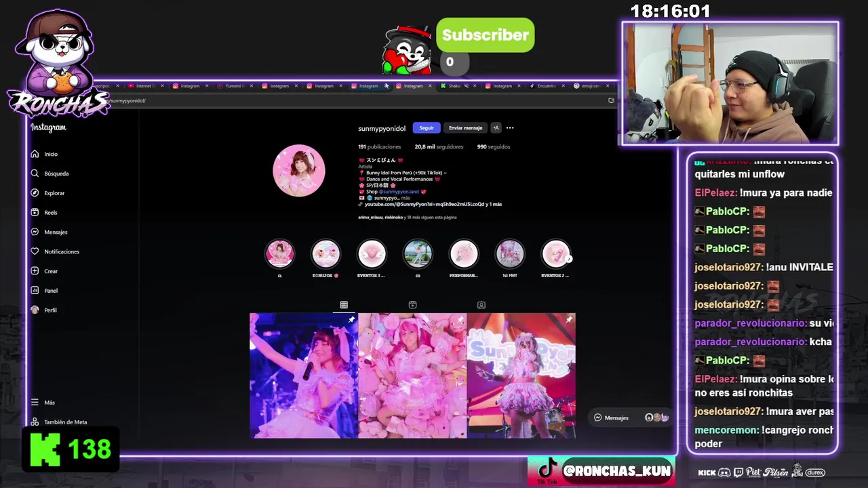
Task: Open the EVENTOS 3 story highlight
Action: point(372,254)
